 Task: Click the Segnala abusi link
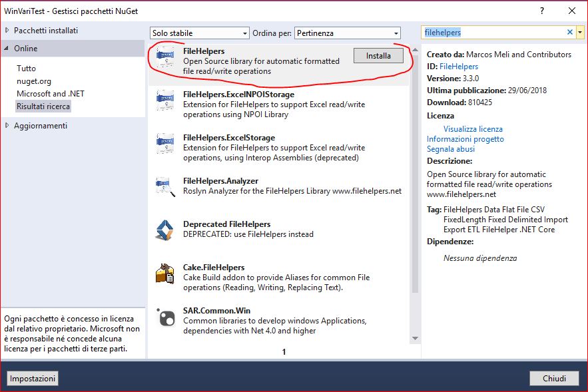pyautogui.click(x=451, y=149)
